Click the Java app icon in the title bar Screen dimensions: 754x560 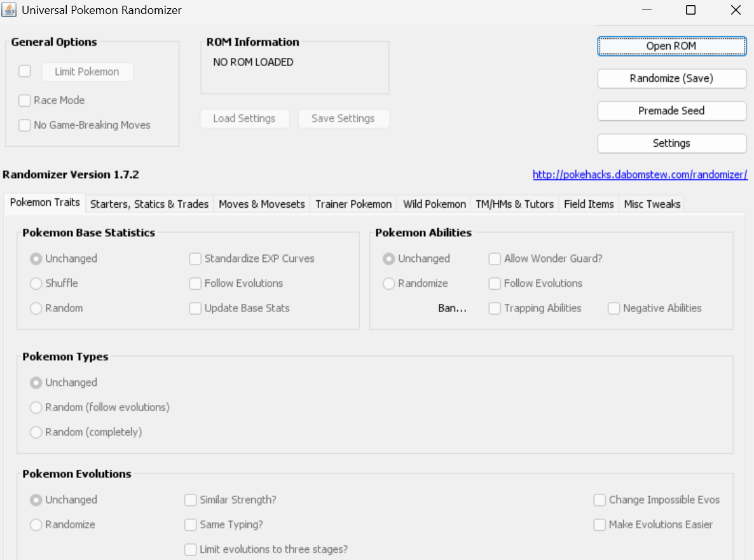9,10
